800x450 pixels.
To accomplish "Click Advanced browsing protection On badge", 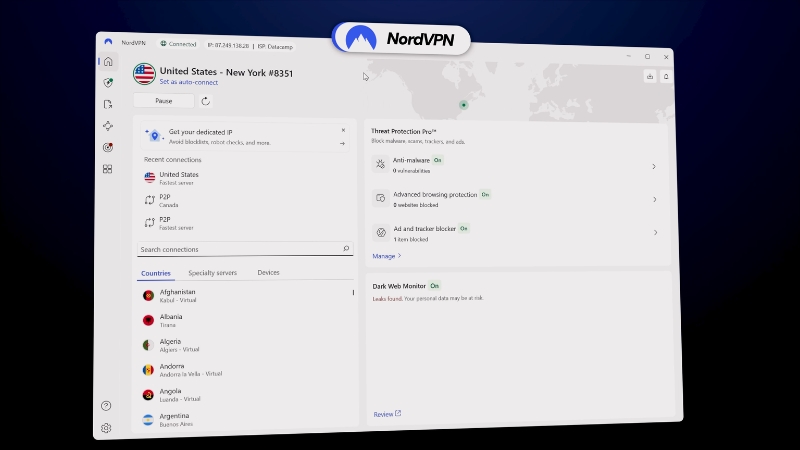I will coord(485,194).
